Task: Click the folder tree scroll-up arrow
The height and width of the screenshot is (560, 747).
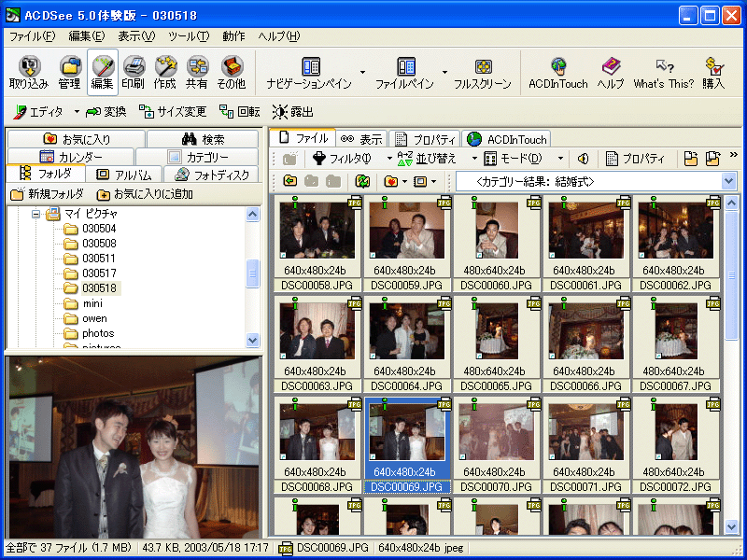Action: click(252, 215)
